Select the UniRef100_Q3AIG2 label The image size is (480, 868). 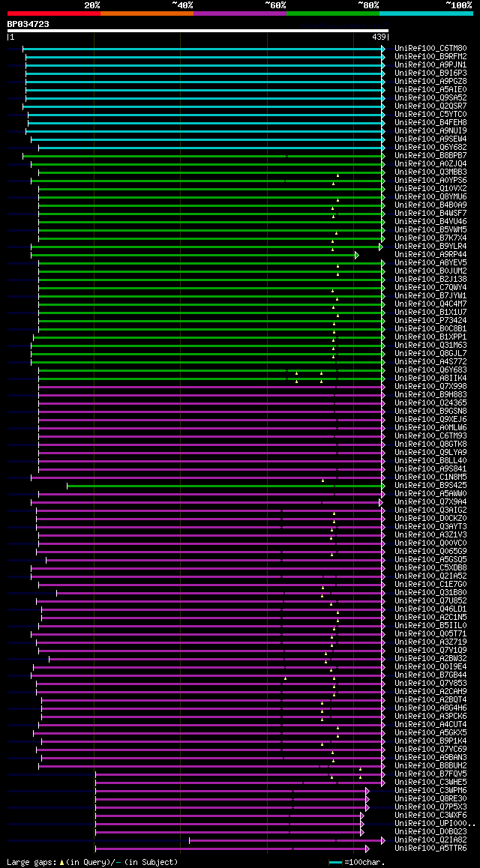click(x=430, y=510)
